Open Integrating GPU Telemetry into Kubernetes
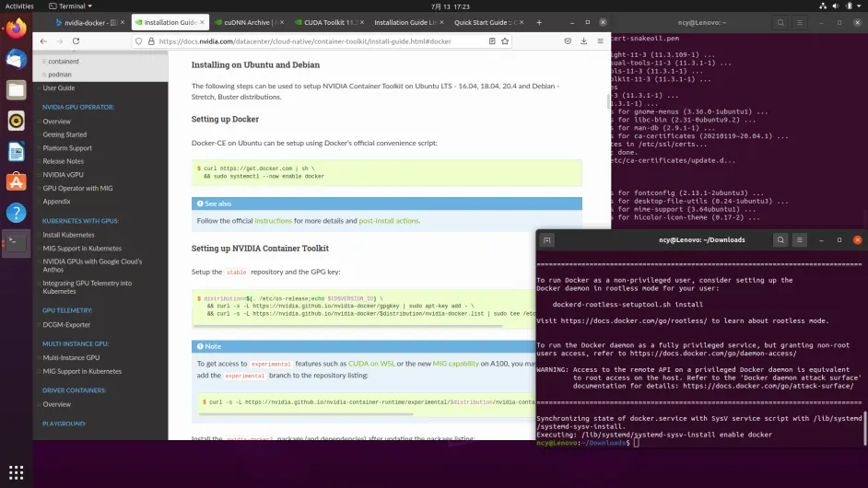The width and height of the screenshot is (868, 488). 88,287
